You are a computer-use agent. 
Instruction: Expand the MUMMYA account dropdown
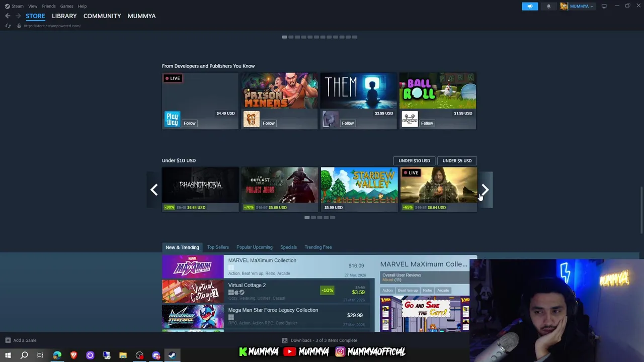pyautogui.click(x=581, y=6)
